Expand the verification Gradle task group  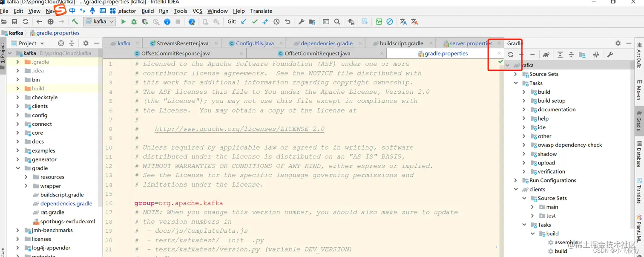[x=524, y=171]
